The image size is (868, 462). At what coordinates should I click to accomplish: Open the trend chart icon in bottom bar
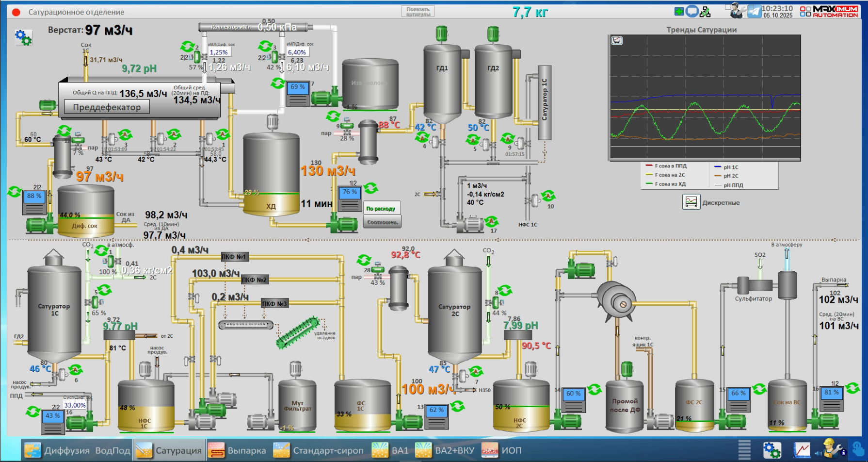[x=802, y=450]
